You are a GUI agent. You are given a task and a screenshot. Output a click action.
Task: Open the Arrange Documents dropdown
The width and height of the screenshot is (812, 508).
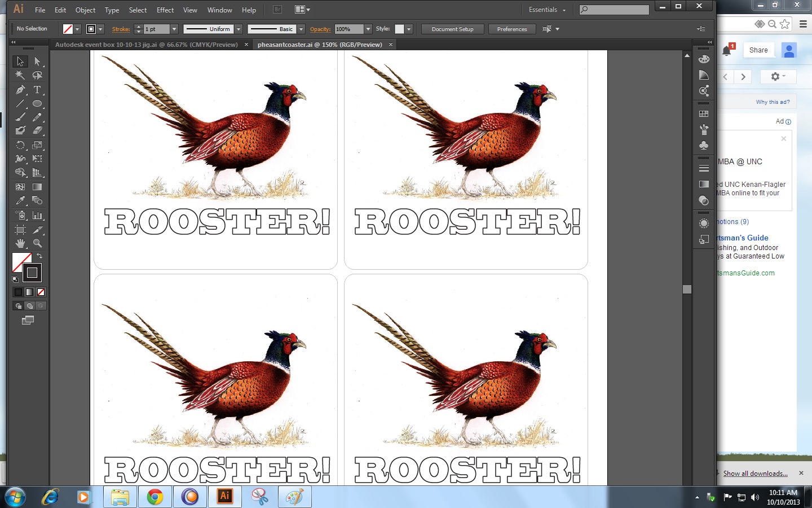[x=303, y=10]
